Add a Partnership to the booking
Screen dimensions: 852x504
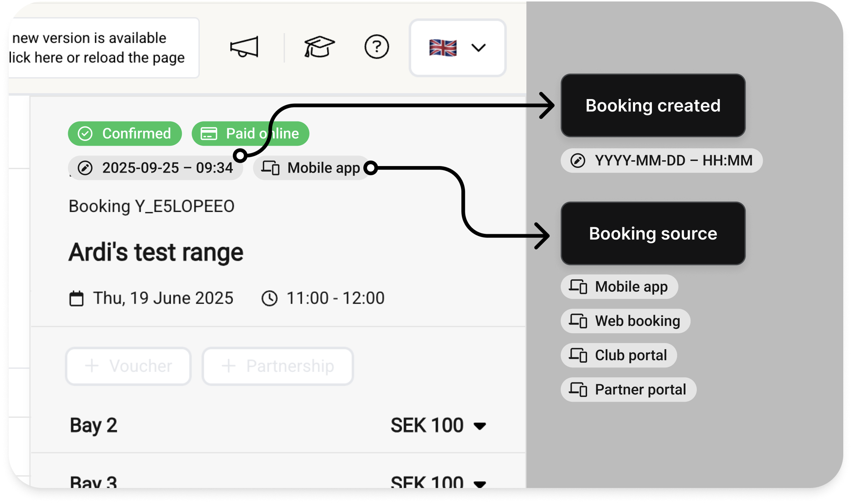click(278, 366)
